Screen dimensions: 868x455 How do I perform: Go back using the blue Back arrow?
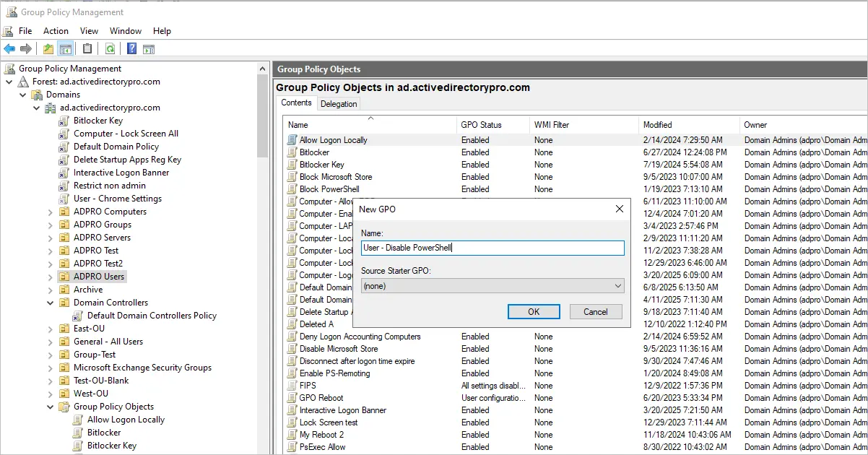[9, 49]
